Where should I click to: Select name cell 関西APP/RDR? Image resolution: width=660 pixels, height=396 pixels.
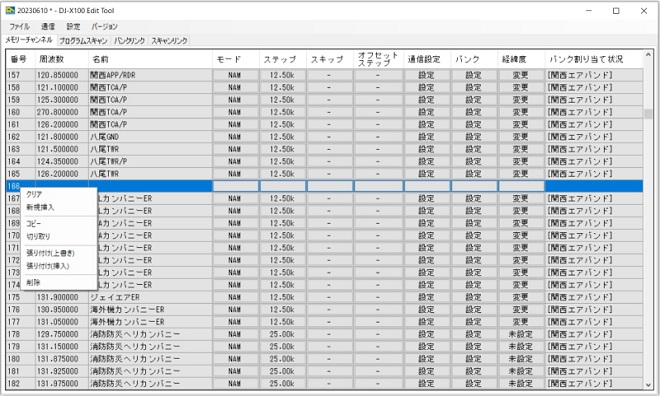pos(150,75)
